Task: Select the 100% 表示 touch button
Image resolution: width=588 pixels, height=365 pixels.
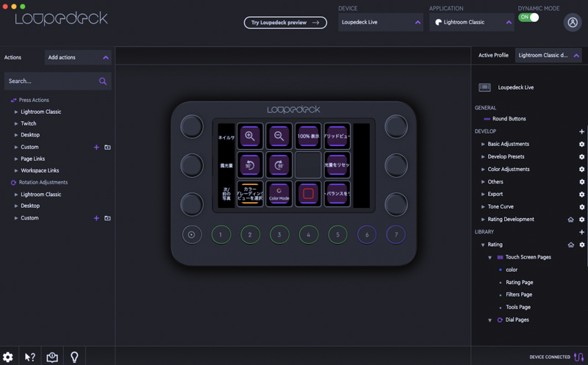Action: pyautogui.click(x=308, y=136)
